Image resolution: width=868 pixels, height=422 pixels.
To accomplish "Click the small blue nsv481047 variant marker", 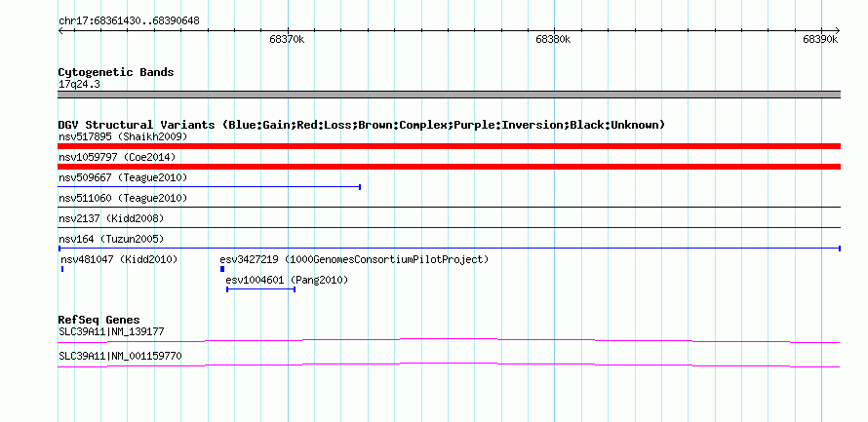I will (62, 269).
